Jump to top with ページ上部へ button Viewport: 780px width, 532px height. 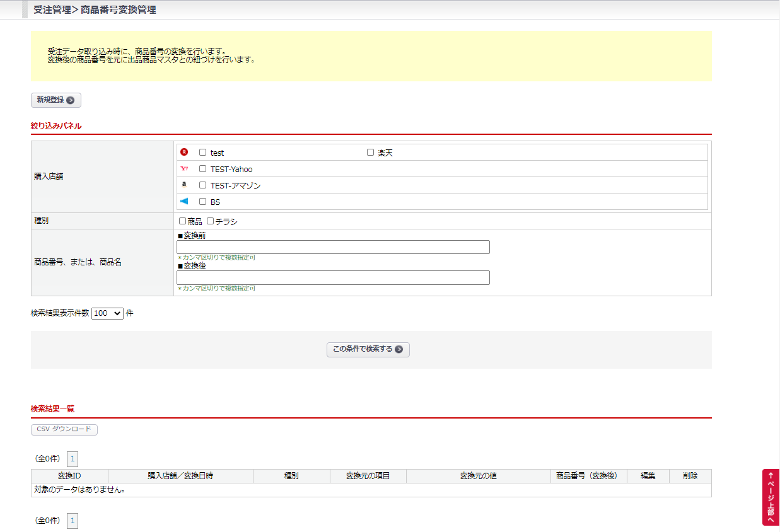click(771, 497)
